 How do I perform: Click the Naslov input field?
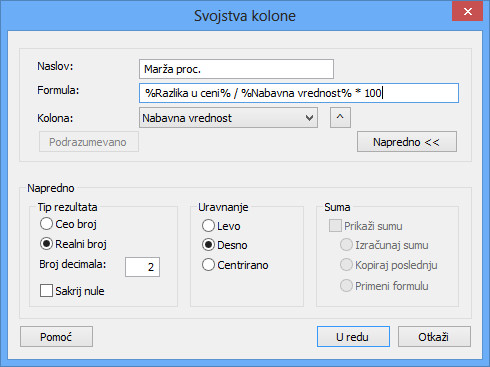pos(236,69)
